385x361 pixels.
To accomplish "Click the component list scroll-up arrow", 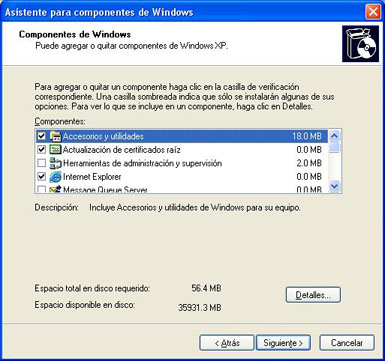I will (x=334, y=136).
